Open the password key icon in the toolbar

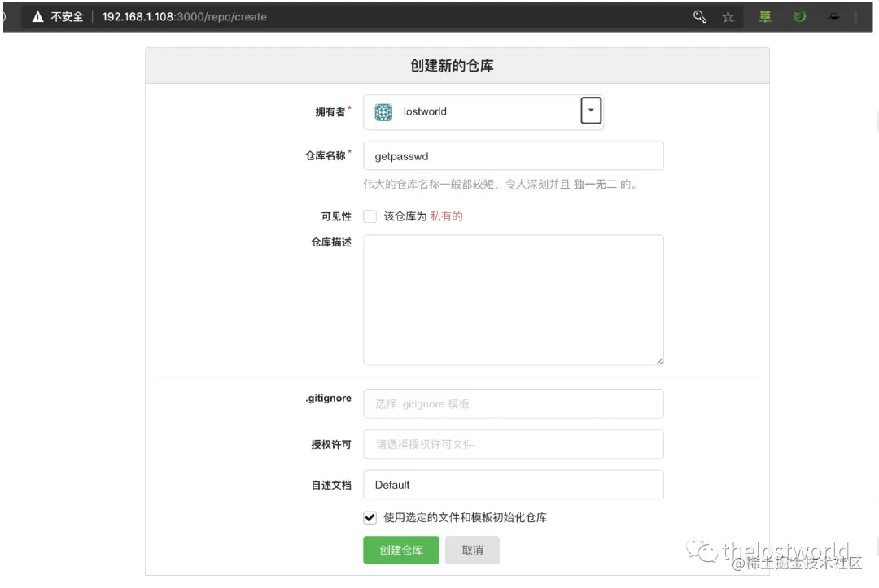(699, 16)
